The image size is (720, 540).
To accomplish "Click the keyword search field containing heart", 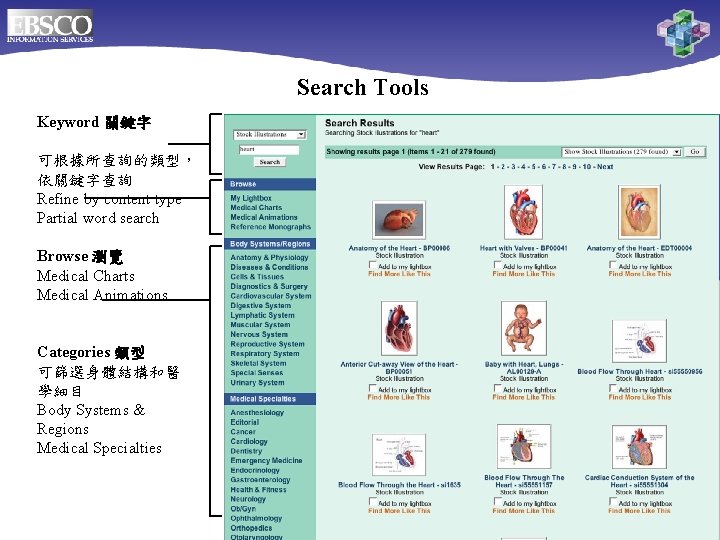I will click(x=269, y=149).
